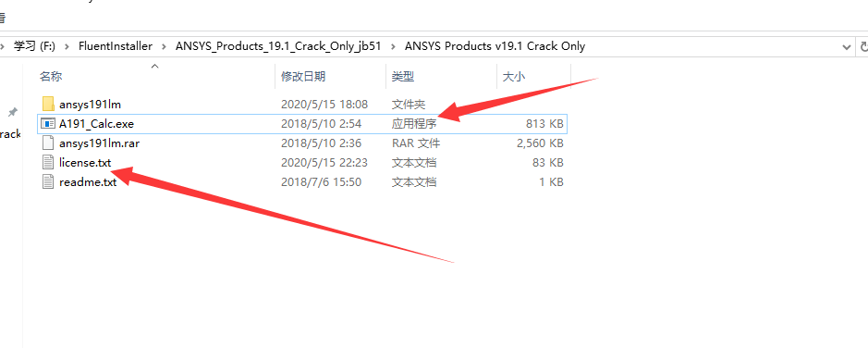Select file name ansys191lm
This screenshot has height=348, width=868.
91,105
